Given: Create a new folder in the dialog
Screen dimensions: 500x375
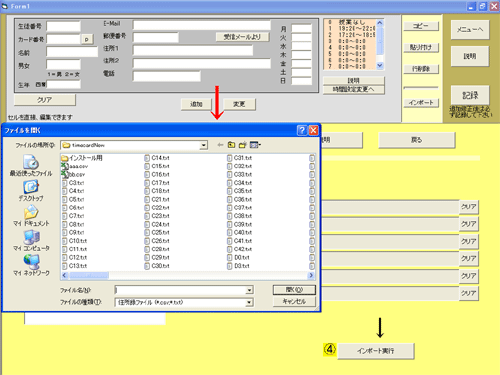Looking at the screenshot, I should coord(242,145).
